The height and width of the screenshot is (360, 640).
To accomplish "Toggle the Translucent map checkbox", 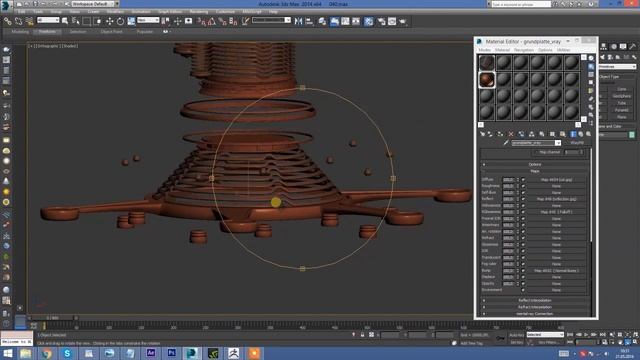I will (523, 258).
